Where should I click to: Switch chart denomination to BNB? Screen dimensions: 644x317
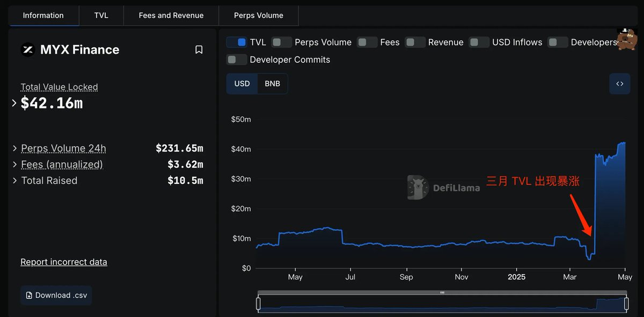(273, 84)
